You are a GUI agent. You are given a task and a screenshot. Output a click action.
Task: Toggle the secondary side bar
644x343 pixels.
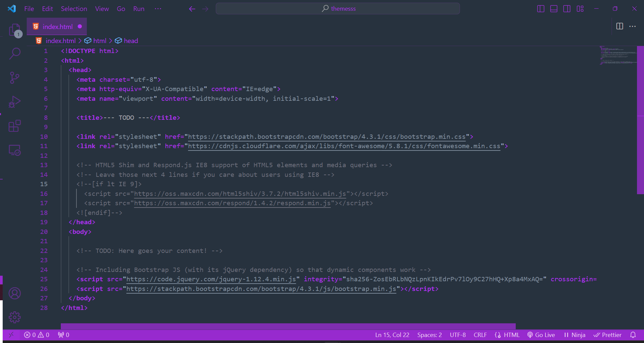pyautogui.click(x=567, y=9)
